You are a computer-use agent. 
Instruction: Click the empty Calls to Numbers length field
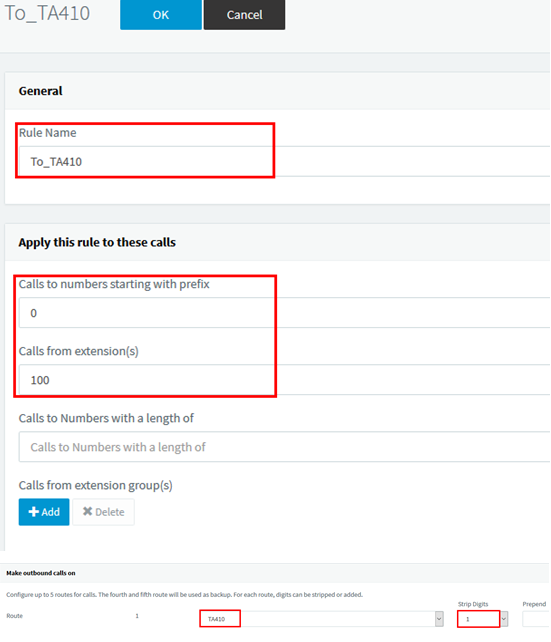(284, 447)
